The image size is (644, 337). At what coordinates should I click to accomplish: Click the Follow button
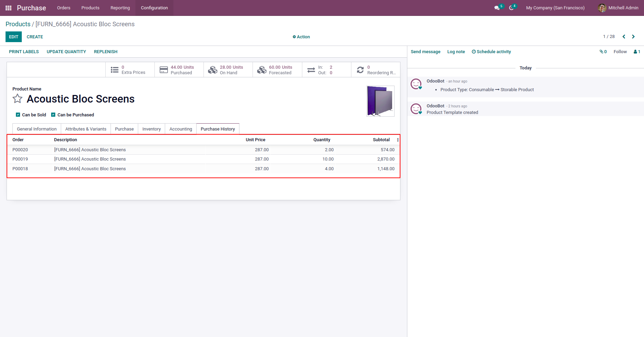click(x=620, y=52)
